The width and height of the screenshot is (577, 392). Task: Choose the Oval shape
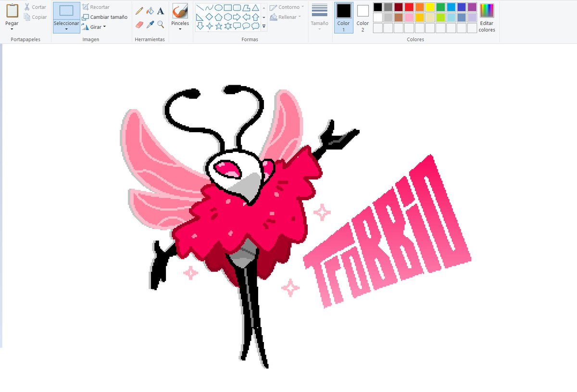pos(218,8)
